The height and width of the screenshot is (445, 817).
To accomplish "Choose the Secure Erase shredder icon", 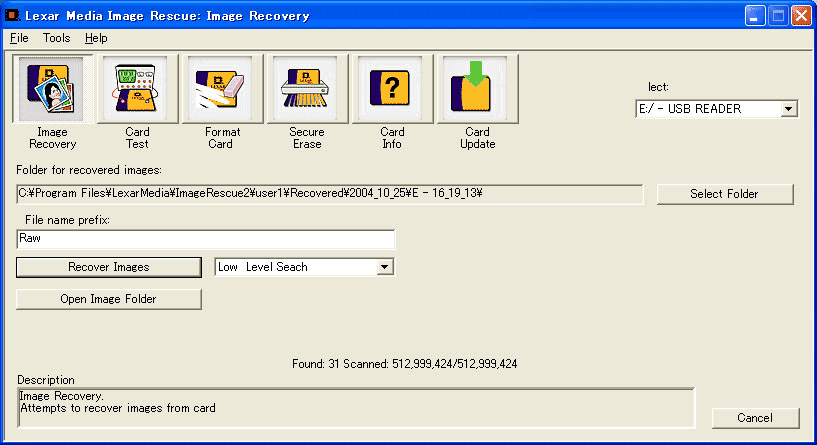I will [x=306, y=90].
